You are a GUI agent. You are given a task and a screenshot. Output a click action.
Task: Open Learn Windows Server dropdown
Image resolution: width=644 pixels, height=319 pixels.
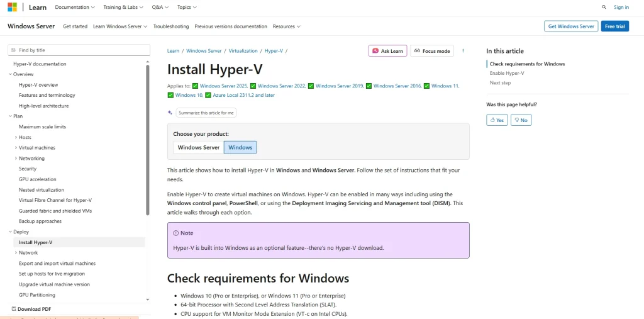point(120,26)
